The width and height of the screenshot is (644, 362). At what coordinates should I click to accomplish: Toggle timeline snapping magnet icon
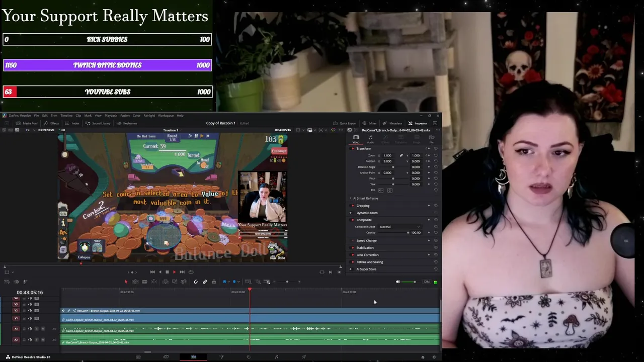196,282
